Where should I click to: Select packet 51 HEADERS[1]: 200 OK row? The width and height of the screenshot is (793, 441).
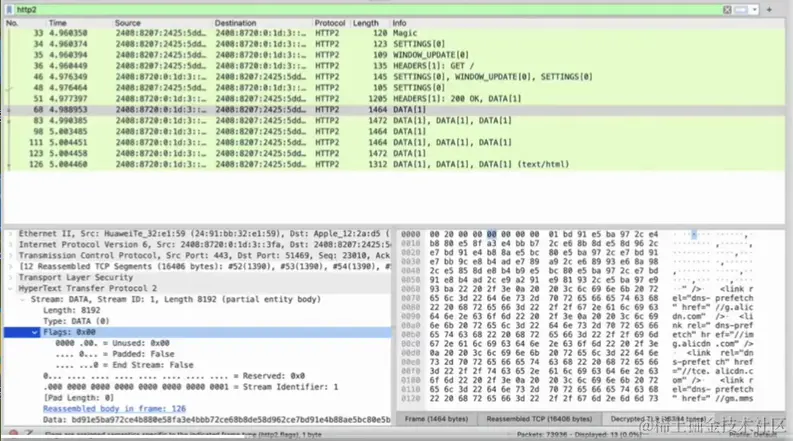(x=394, y=99)
